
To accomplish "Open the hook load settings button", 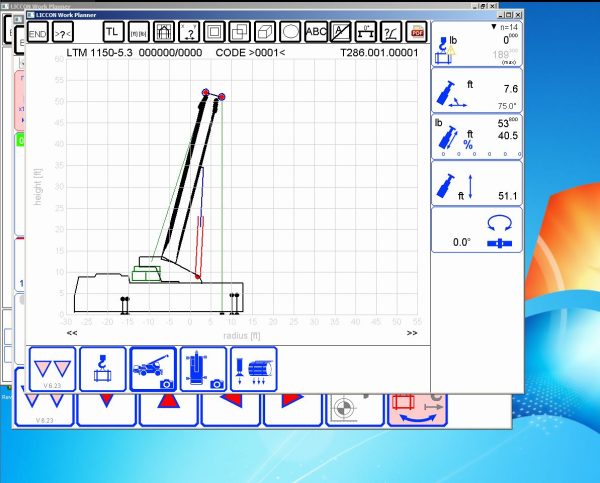I will coord(103,369).
